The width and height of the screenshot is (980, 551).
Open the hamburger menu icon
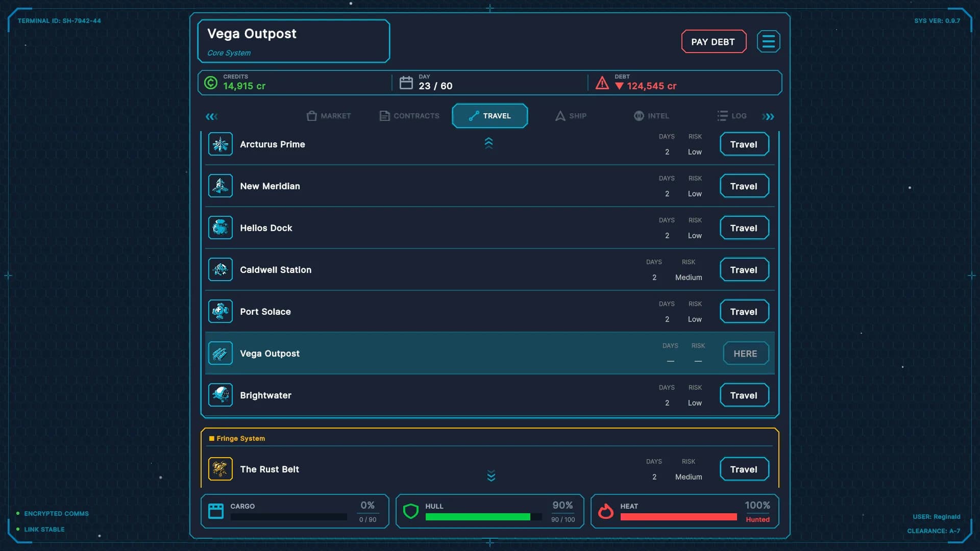tap(768, 41)
